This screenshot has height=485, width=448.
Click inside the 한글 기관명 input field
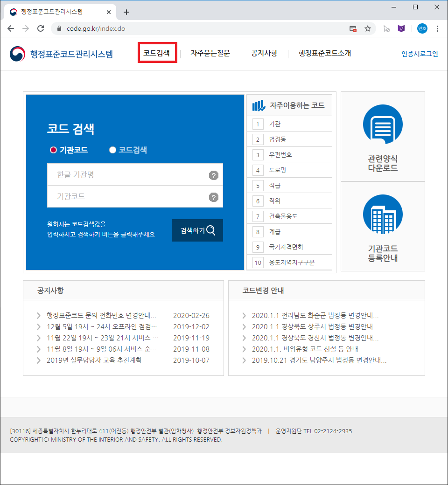(131, 176)
